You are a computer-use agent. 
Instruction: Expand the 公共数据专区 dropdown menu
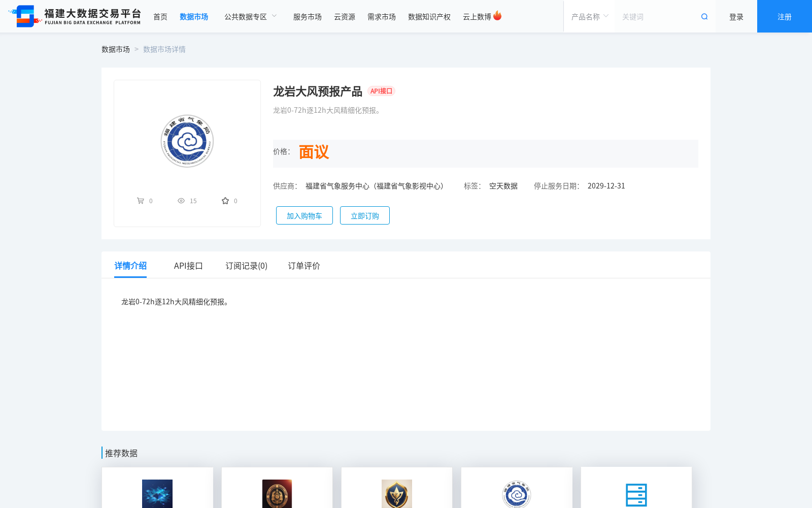click(251, 17)
